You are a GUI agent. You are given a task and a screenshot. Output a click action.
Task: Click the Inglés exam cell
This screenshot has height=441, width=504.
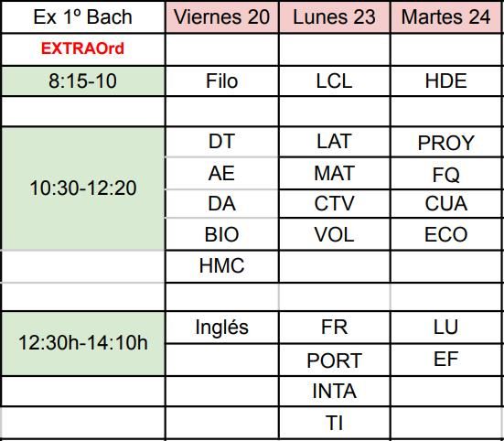pos(221,328)
